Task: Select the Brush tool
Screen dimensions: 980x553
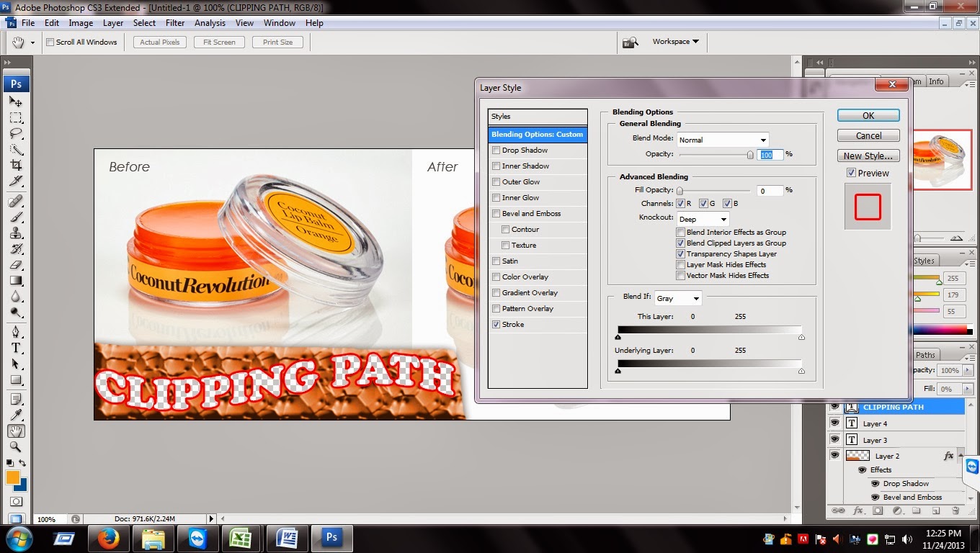Action: 16,217
